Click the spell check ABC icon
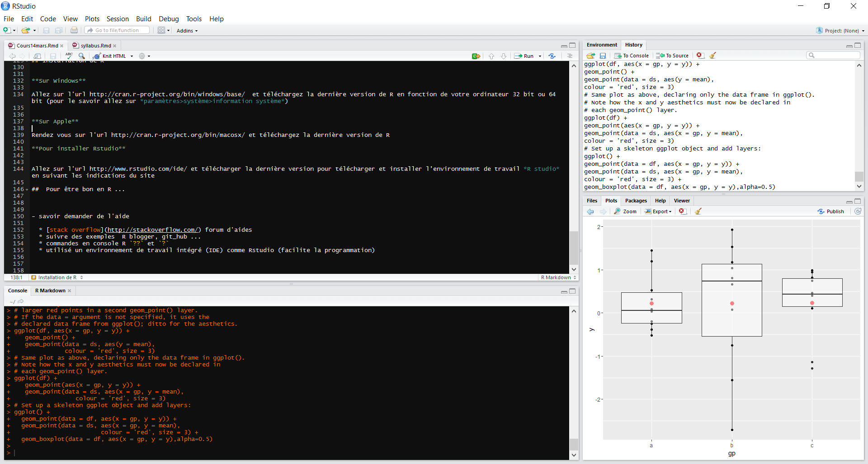 pyautogui.click(x=69, y=56)
